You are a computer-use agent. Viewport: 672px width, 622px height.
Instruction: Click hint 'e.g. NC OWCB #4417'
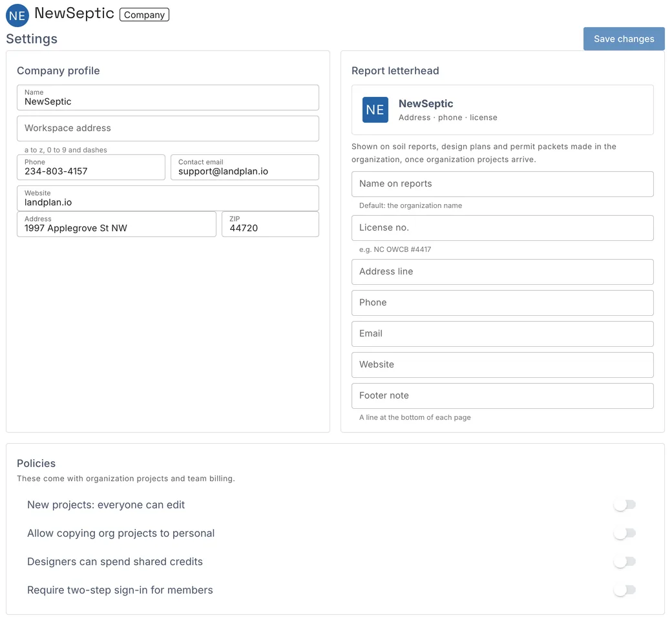395,249
